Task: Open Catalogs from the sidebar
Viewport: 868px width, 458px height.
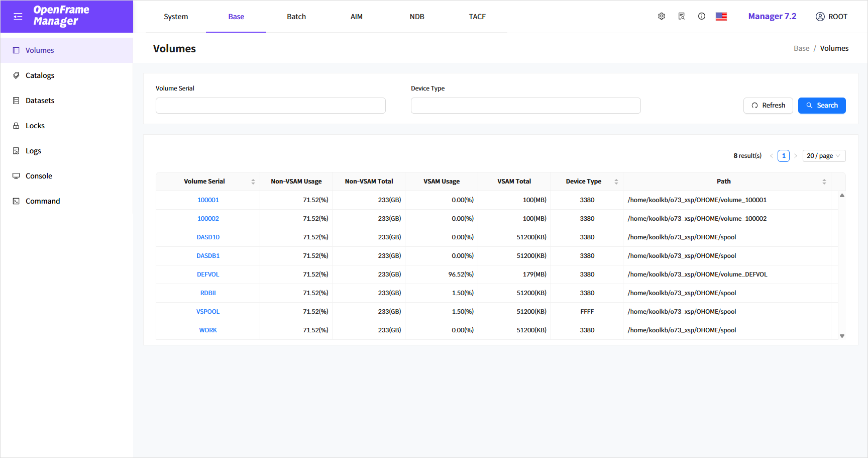Action: pos(40,75)
